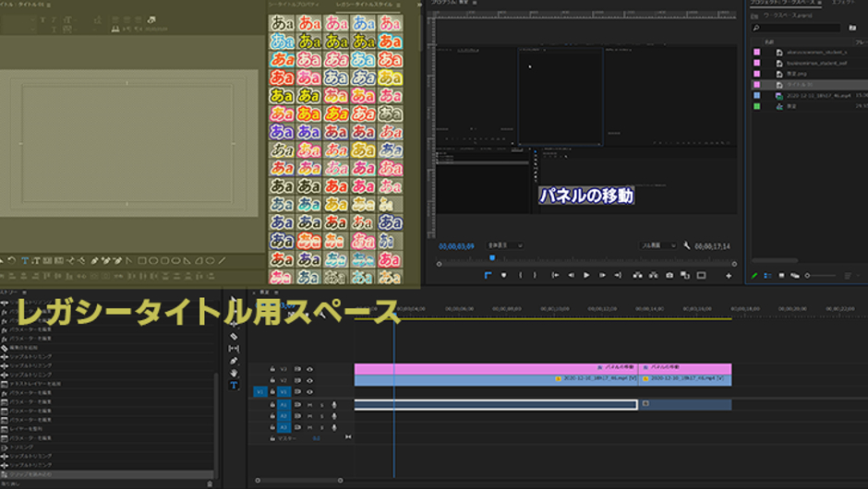Click trash icon in History panel

tap(210, 483)
